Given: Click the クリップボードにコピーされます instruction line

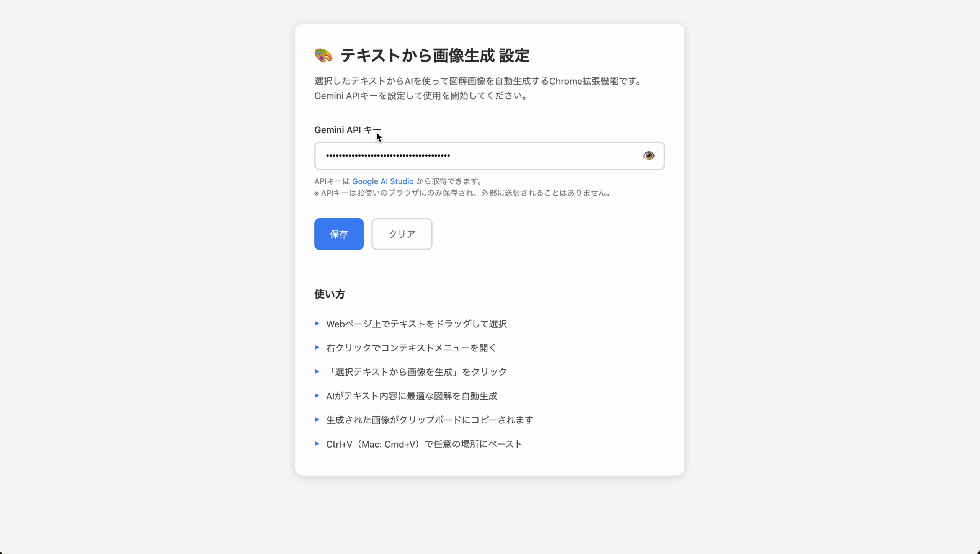Looking at the screenshot, I should (430, 420).
